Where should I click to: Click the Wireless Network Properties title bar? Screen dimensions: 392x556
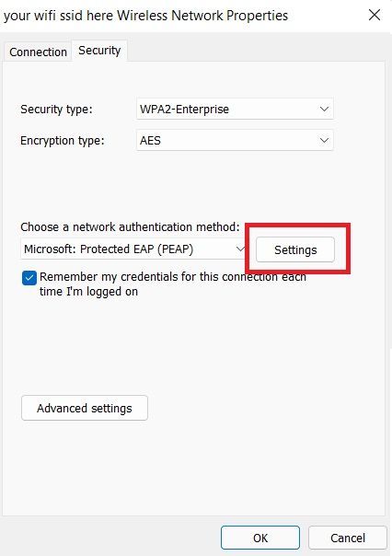pos(146,16)
